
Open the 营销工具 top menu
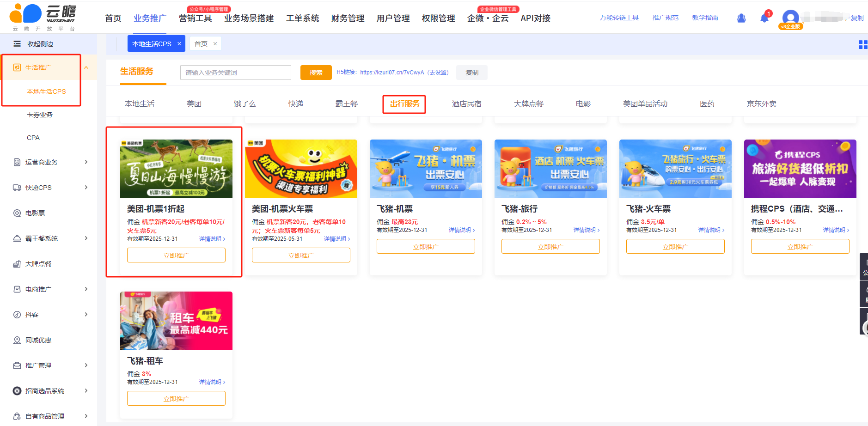coord(195,18)
